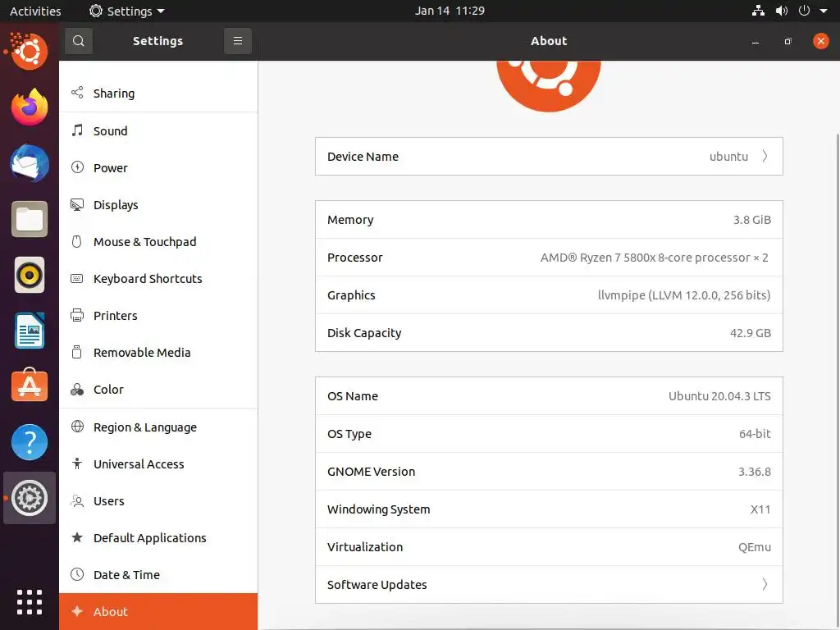
Task: Click the Universal Access person icon
Action: tap(77, 463)
